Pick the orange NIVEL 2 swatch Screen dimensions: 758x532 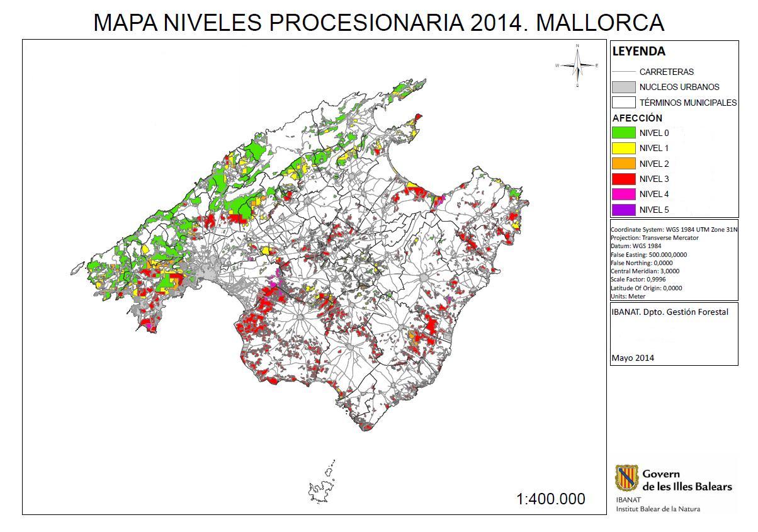(x=624, y=164)
